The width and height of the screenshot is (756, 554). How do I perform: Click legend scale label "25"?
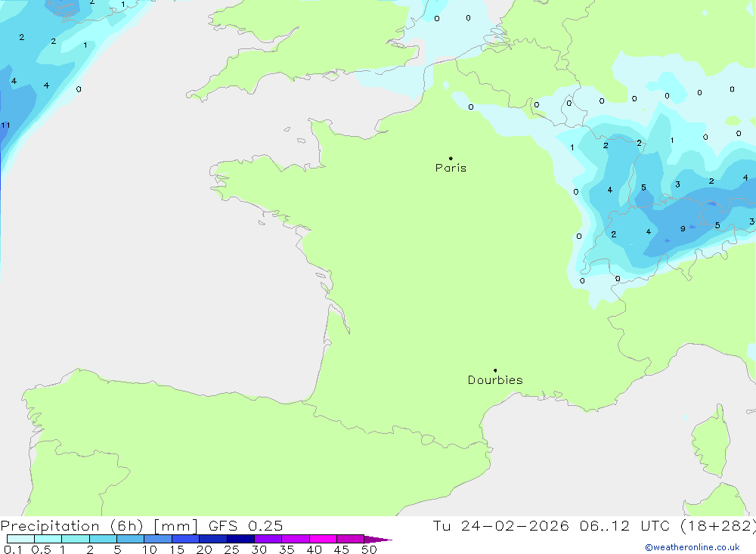(231, 549)
